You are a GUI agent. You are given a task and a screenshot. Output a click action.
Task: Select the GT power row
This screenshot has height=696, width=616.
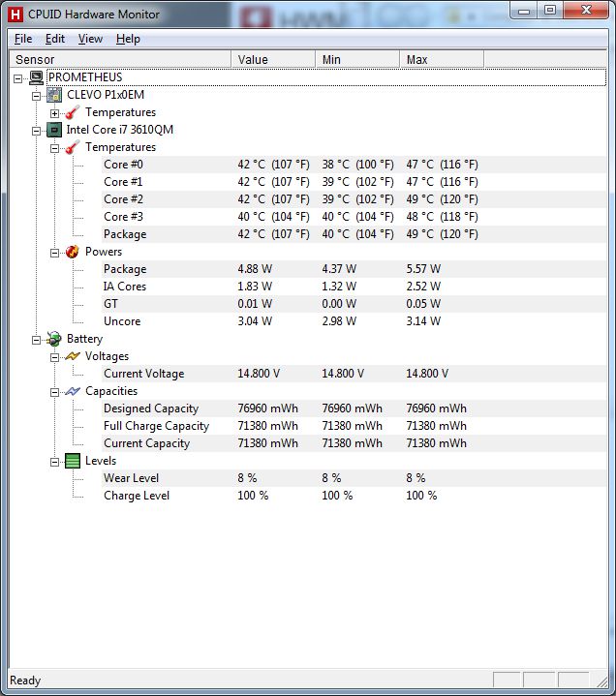pos(354,304)
